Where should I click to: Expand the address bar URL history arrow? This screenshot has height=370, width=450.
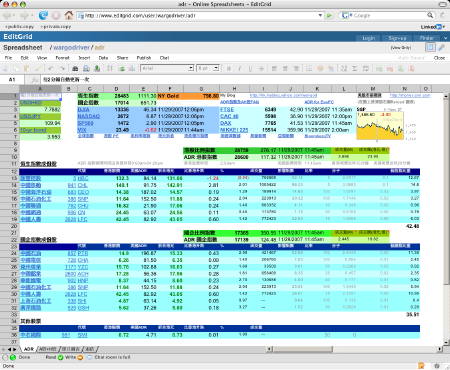coord(320,15)
